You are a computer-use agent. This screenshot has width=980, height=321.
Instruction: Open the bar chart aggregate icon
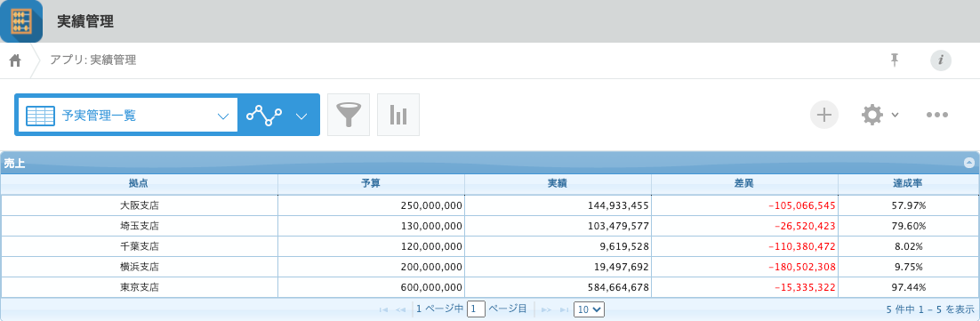pyautogui.click(x=398, y=115)
